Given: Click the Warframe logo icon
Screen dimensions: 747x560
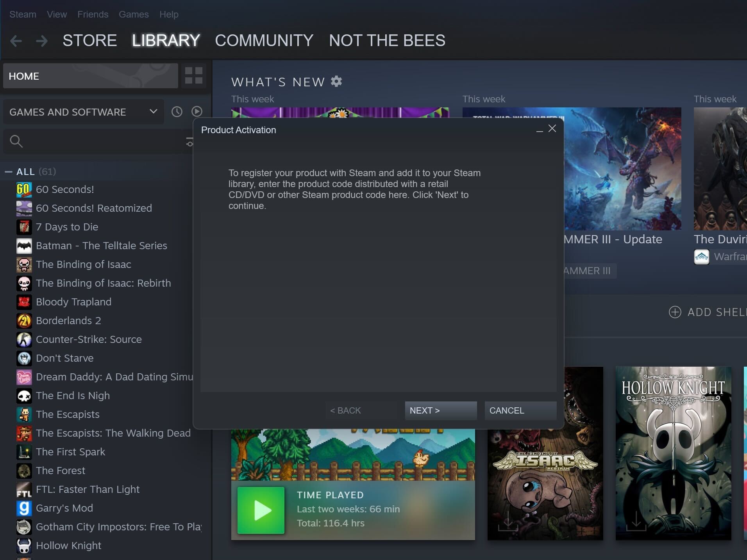Looking at the screenshot, I should [701, 257].
